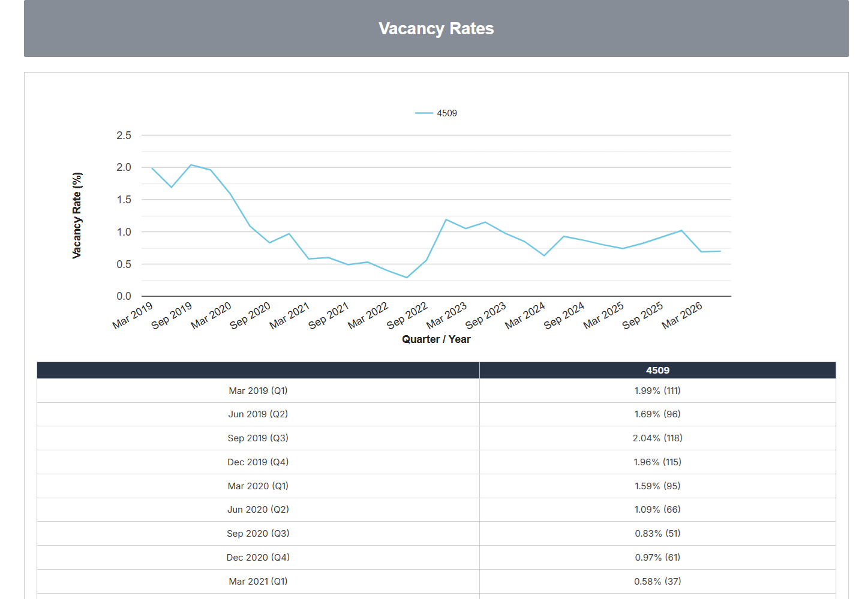Click the Jun 2019 (Q2) row label

[258, 414]
